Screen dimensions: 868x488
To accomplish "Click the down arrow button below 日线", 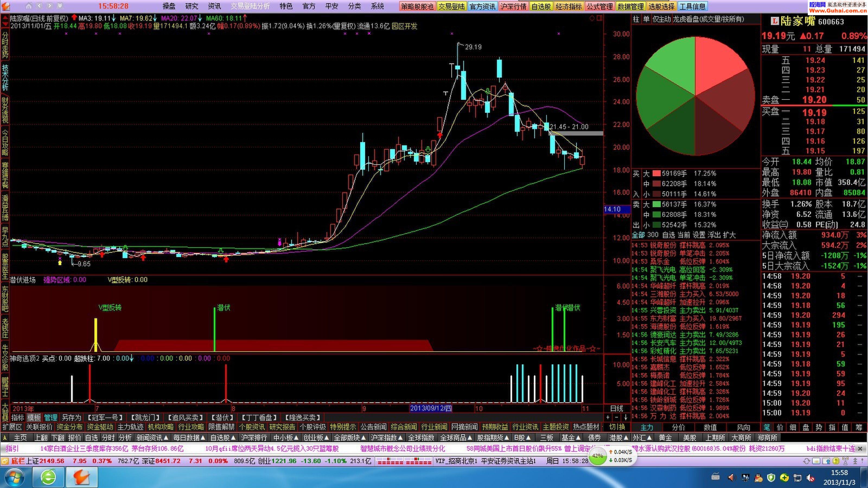I will coord(626,417).
